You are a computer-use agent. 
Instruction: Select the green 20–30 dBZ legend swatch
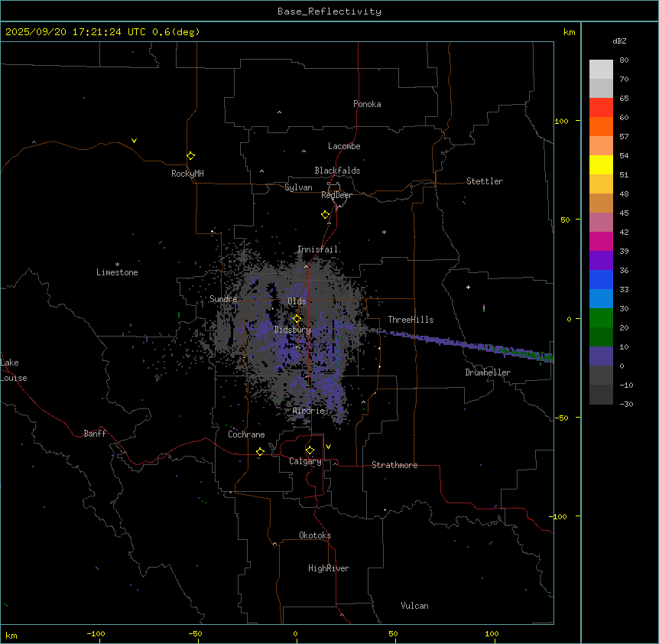pyautogui.click(x=601, y=317)
